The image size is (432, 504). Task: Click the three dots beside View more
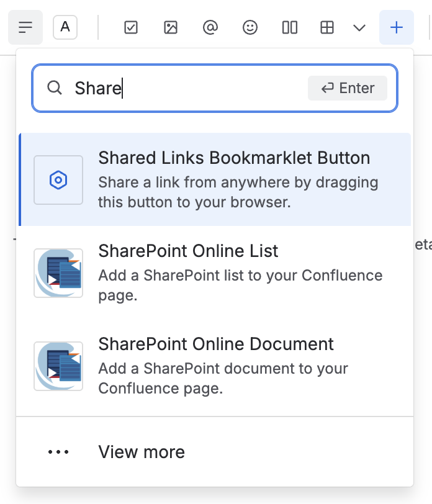(x=58, y=452)
